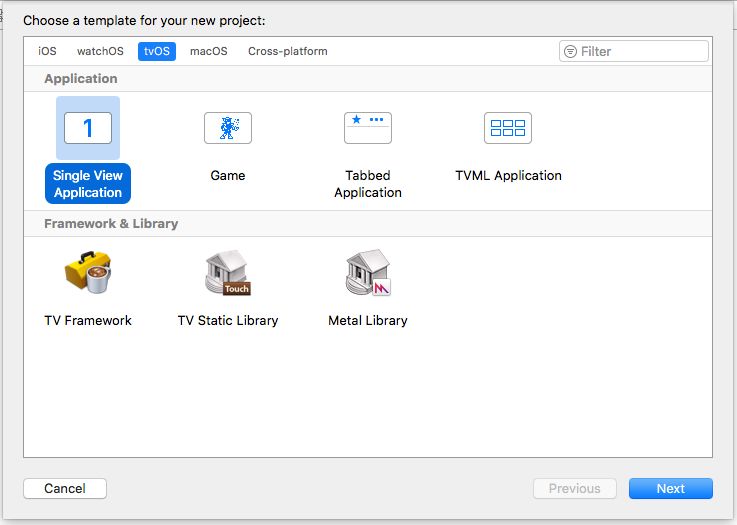Screen dimensions: 737x525
Task: Click the Game template label
Action: click(228, 175)
